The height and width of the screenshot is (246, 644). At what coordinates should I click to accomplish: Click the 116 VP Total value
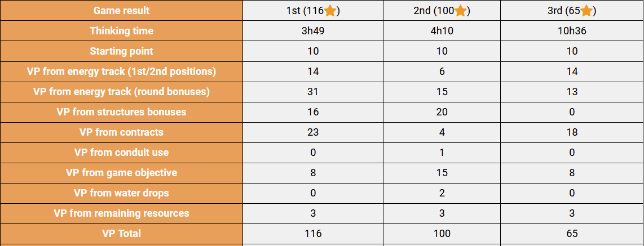313,234
